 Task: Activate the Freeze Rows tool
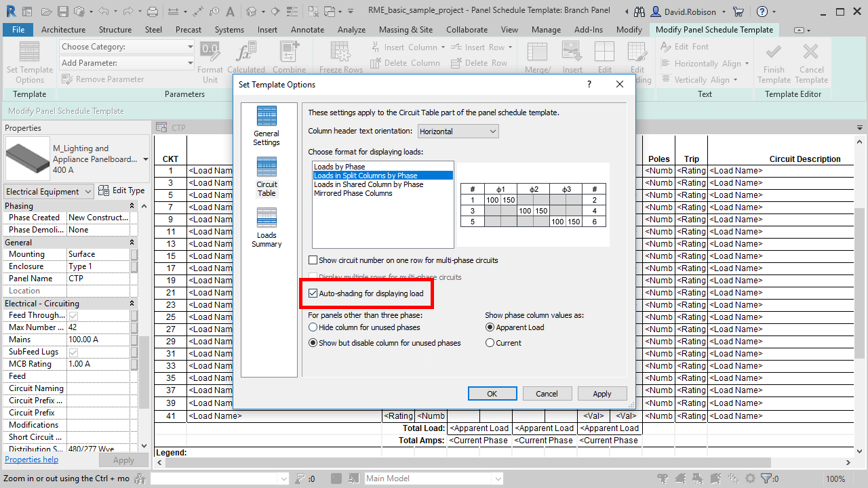click(339, 54)
